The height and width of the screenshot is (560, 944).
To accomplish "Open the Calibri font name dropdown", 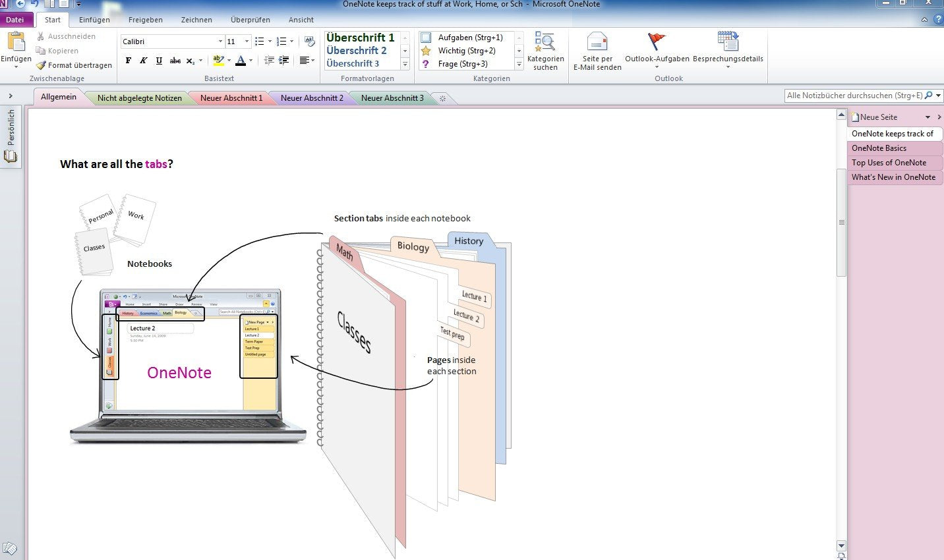I will (220, 42).
